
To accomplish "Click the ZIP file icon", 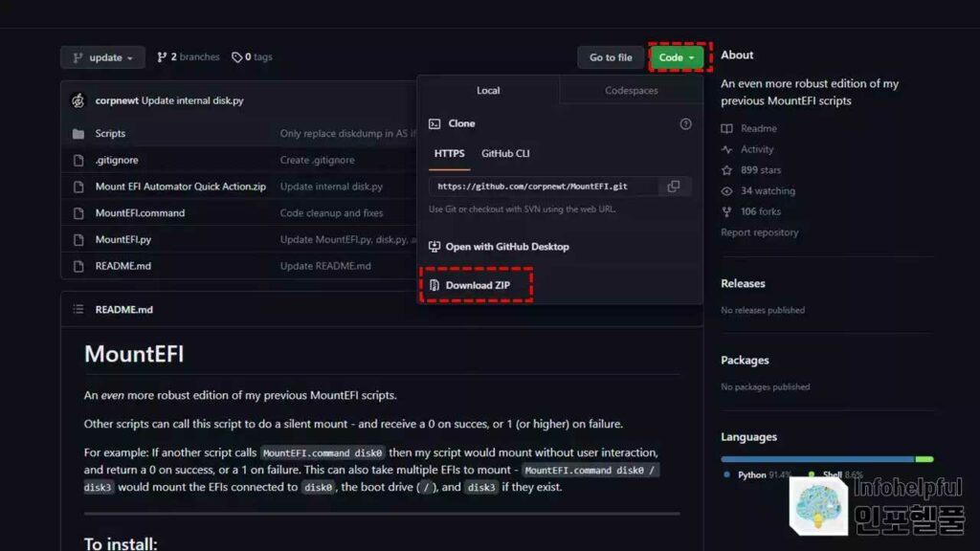I will [434, 285].
